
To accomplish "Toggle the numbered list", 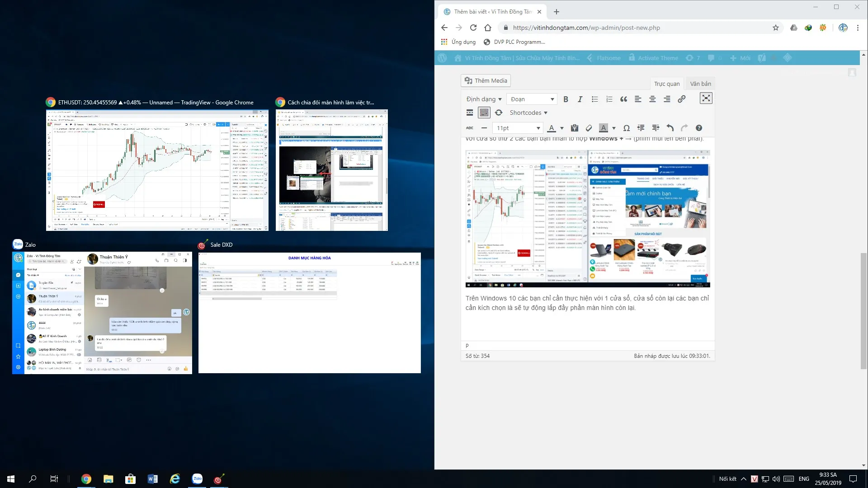I will pyautogui.click(x=609, y=99).
